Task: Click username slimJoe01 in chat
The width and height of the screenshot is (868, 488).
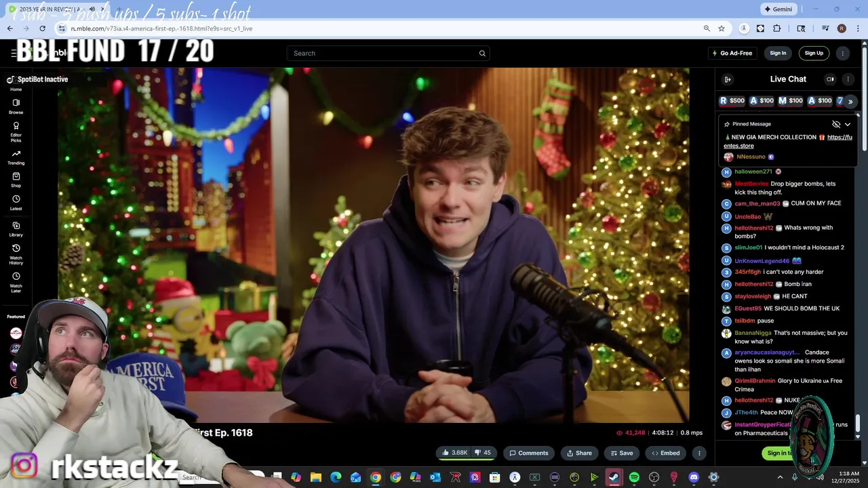Action: click(749, 247)
